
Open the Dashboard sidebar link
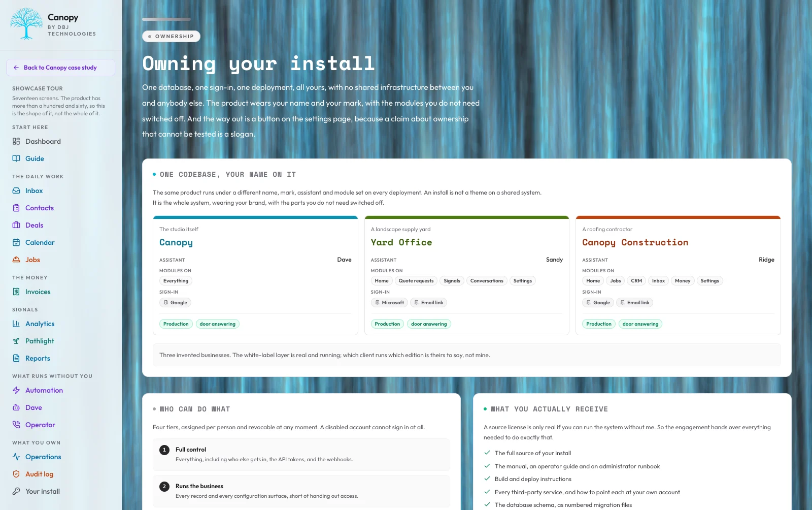[x=61, y=141]
